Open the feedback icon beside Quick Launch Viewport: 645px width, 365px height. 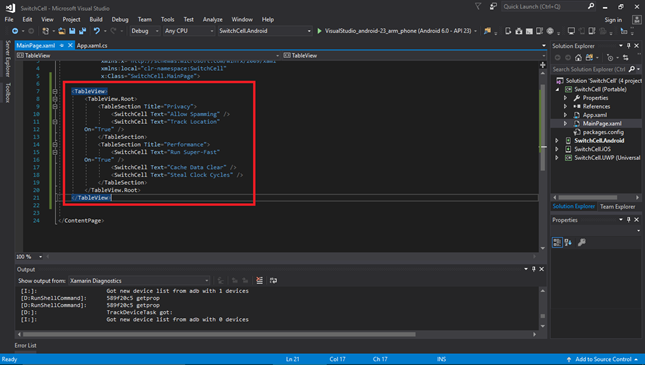pos(493,7)
